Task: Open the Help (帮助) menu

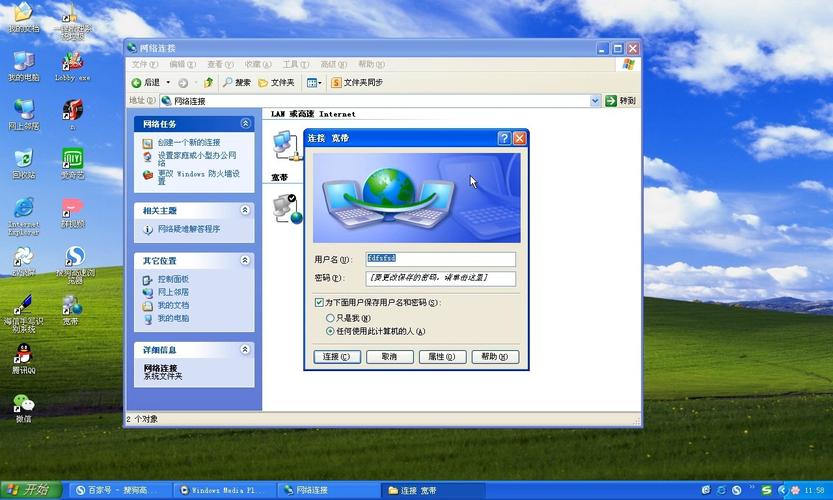Action: click(x=371, y=64)
